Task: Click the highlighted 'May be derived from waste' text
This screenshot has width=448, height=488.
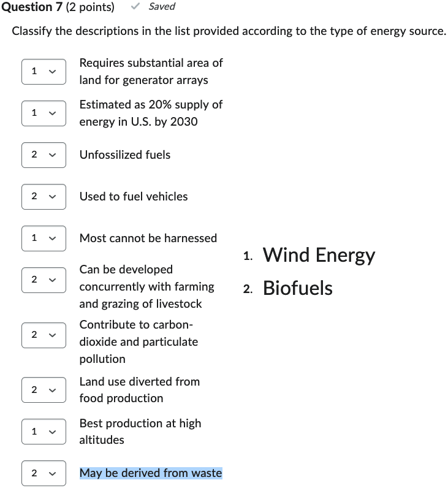Action: 151,473
